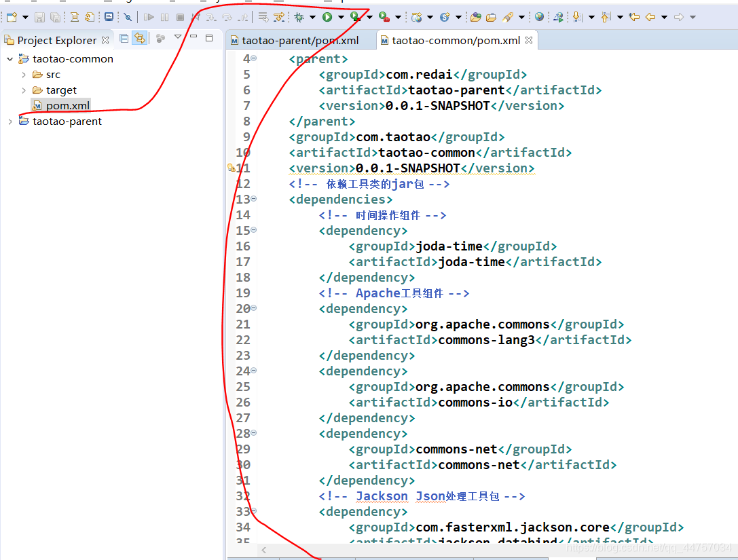Click the Save All toolbar icon
Image resolution: width=738 pixels, height=560 pixels.
point(56,18)
